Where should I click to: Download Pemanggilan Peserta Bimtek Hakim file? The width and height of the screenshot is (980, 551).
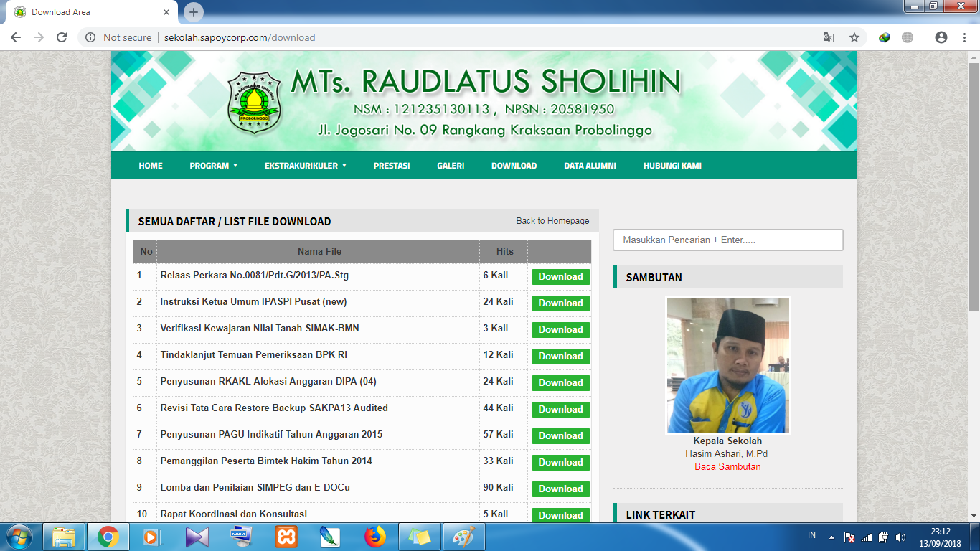(561, 462)
